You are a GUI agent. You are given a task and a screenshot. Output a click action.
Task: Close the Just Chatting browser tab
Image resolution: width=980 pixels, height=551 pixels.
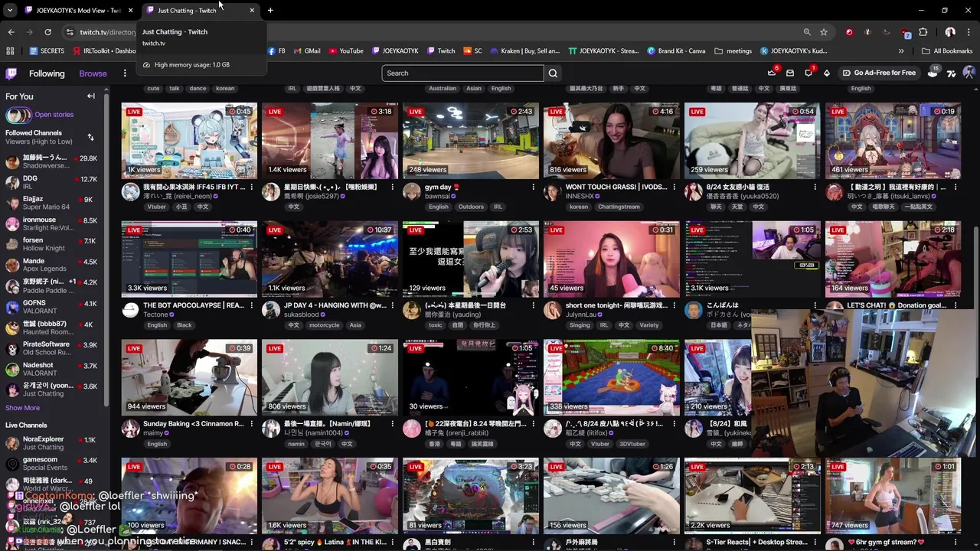(x=252, y=11)
